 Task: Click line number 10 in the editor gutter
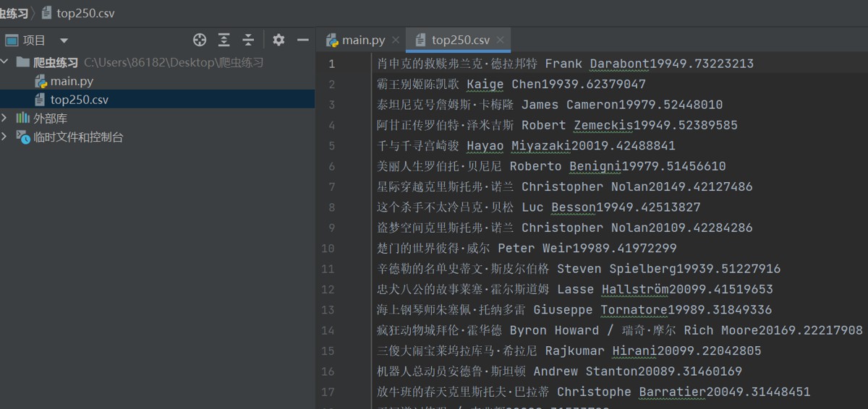click(328, 248)
